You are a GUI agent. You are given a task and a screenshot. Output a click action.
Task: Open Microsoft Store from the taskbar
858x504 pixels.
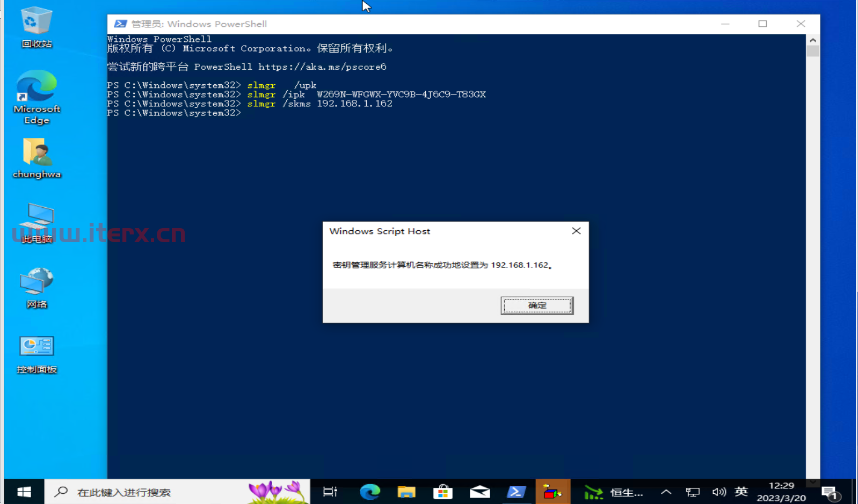[443, 492]
